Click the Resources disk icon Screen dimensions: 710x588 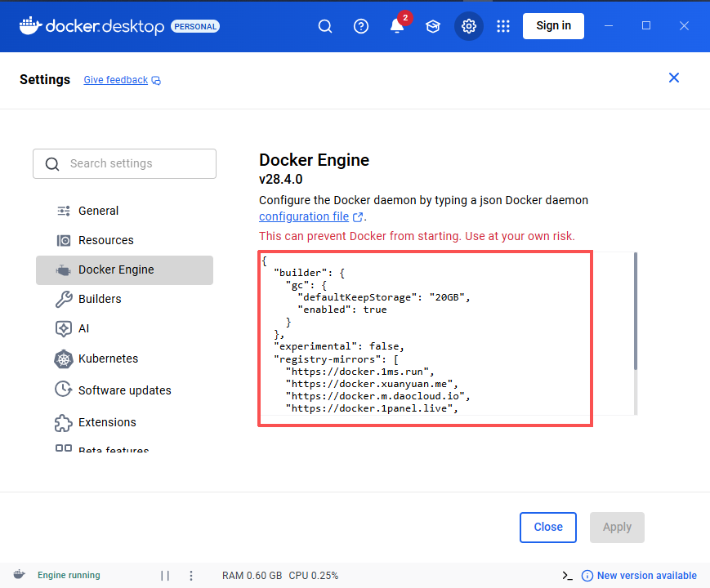click(x=64, y=240)
